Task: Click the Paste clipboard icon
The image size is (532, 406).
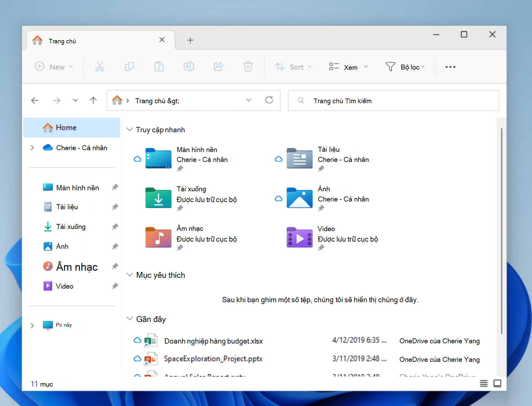Action: [159, 66]
